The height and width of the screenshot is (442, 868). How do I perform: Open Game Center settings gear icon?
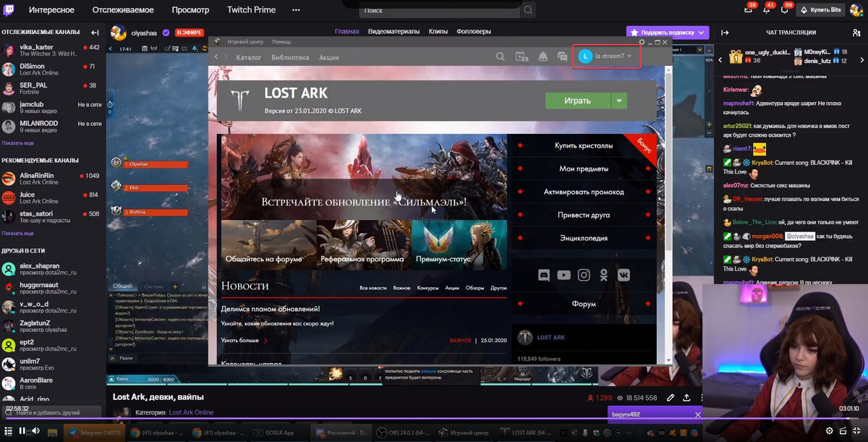(642, 42)
